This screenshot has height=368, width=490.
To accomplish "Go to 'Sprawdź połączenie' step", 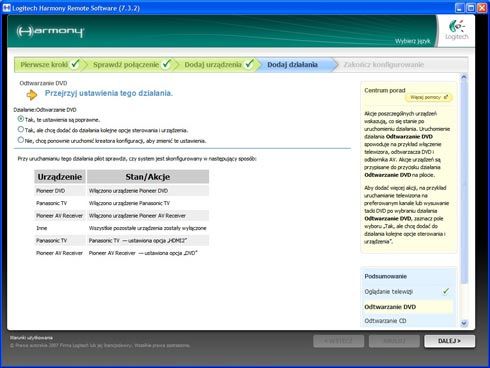I will 126,64.
